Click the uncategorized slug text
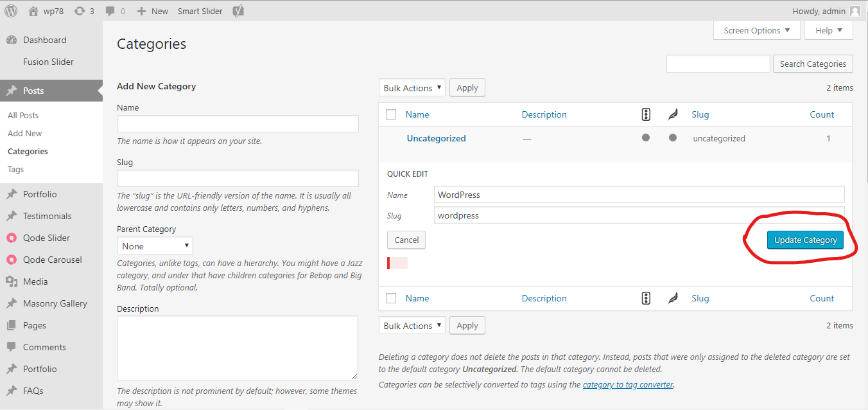 [x=719, y=138]
